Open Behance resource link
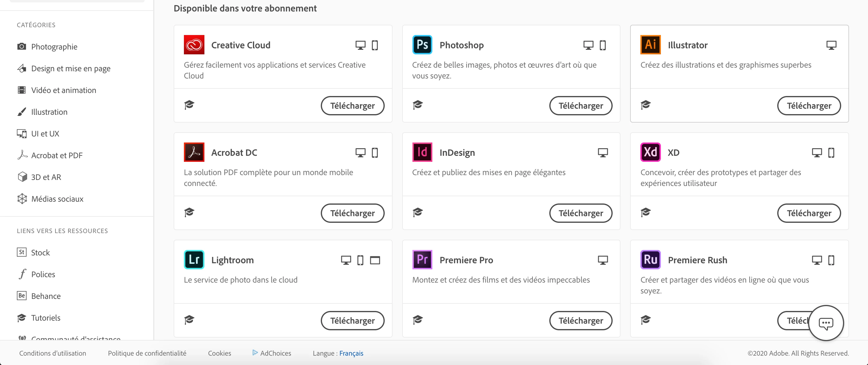This screenshot has height=365, width=868. click(x=46, y=296)
